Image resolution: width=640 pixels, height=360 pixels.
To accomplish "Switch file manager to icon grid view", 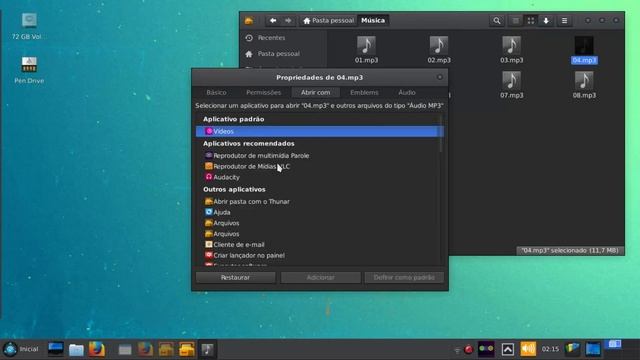I will tap(531, 20).
